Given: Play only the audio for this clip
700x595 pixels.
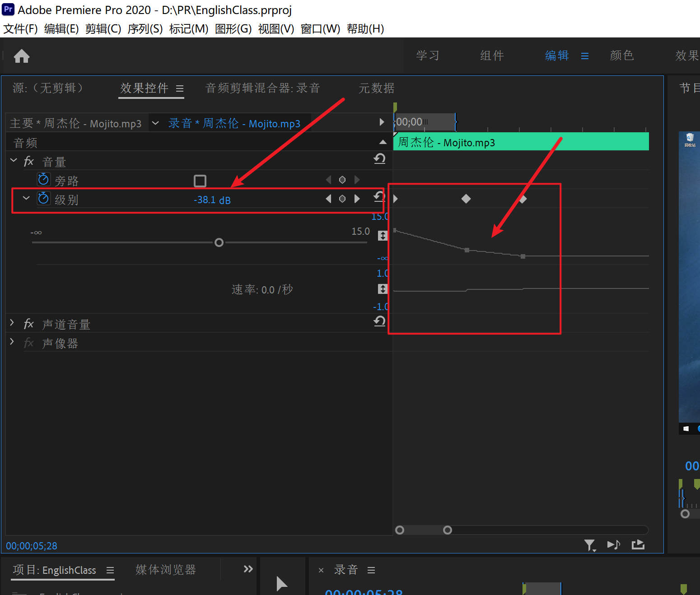Looking at the screenshot, I should point(614,545).
